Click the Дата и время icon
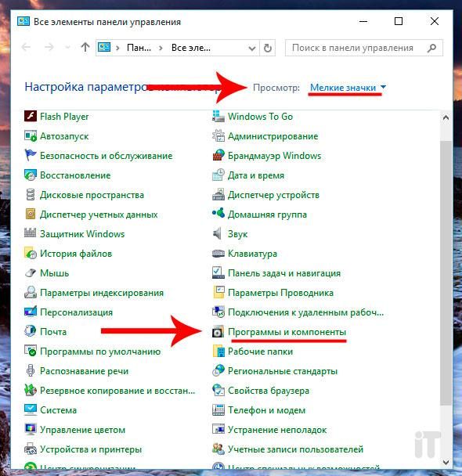 [218, 175]
